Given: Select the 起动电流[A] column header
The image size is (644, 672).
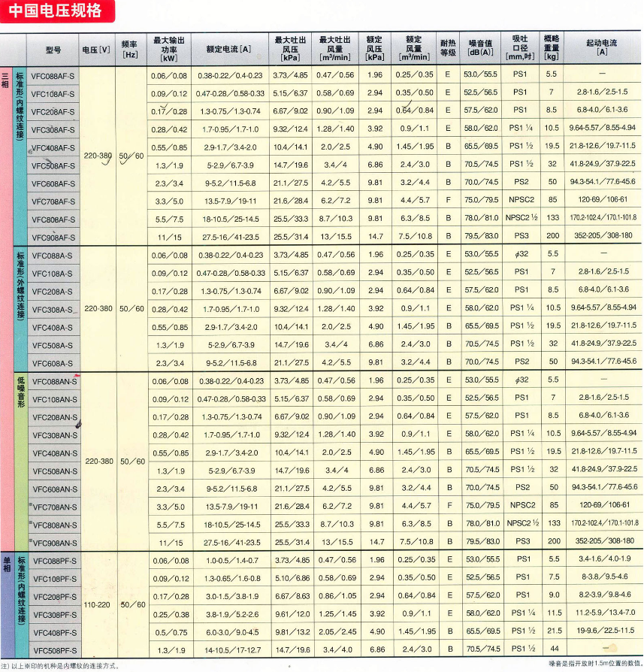Looking at the screenshot, I should [602, 50].
